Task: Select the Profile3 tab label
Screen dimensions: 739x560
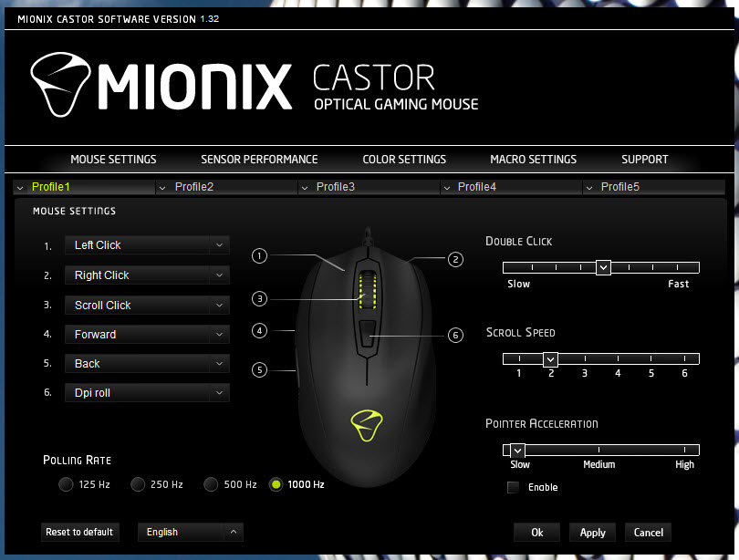Action: [336, 187]
